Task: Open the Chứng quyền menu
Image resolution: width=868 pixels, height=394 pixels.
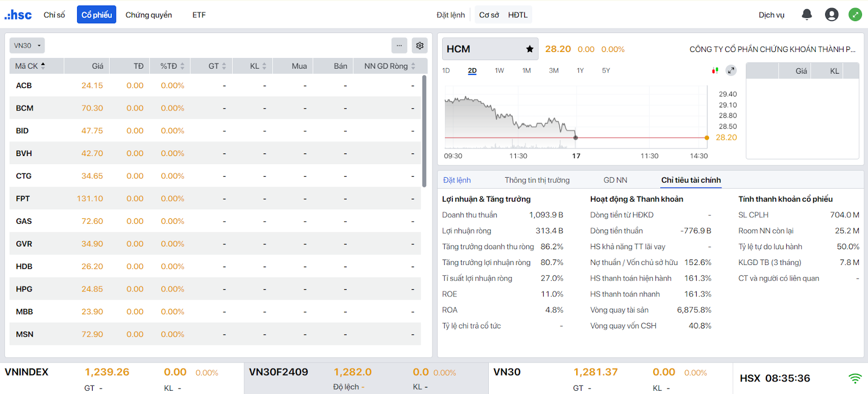Action: [x=149, y=15]
